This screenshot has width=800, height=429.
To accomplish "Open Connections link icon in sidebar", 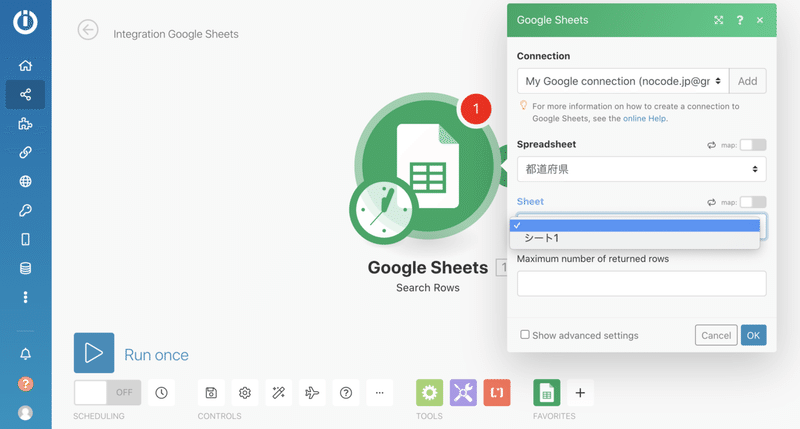I will point(25,152).
